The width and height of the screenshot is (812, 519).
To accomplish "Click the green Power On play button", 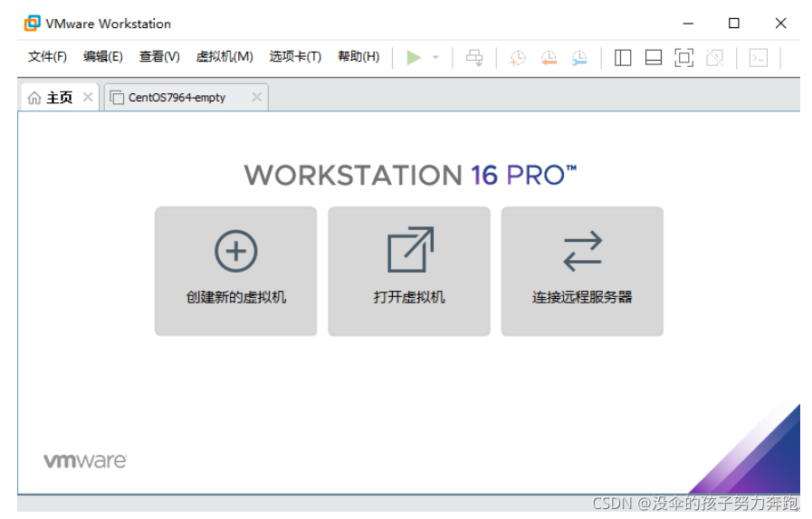I will 414,57.
